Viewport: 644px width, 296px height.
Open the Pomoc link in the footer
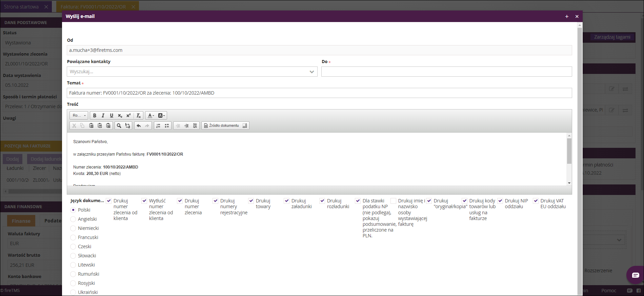point(609,291)
